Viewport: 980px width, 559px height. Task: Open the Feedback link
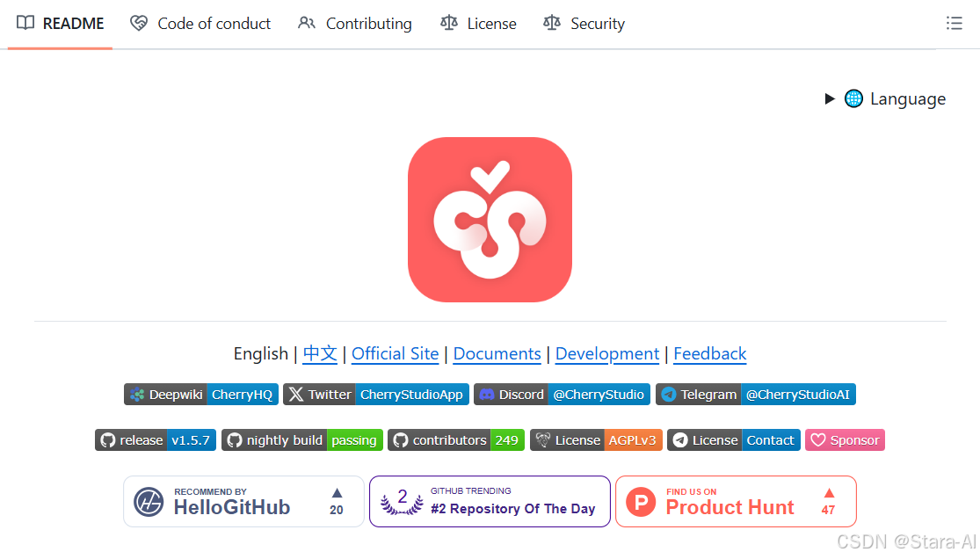pos(709,354)
